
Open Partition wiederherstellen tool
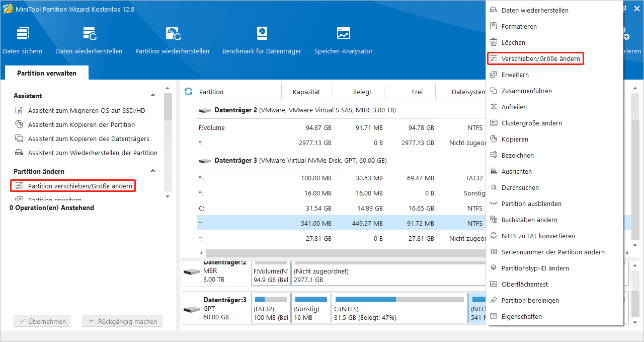pos(173,40)
